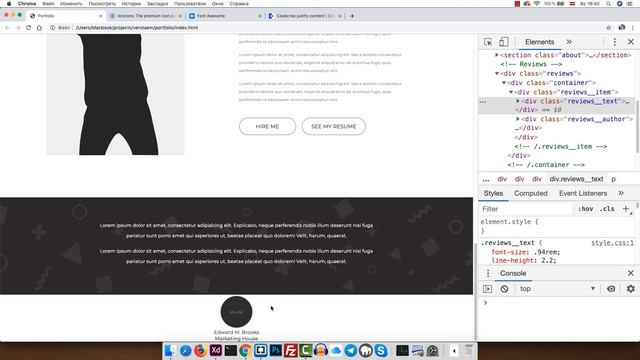Focus the styles Filter input field
This screenshot has height=360, width=640.
pyautogui.click(x=526, y=209)
